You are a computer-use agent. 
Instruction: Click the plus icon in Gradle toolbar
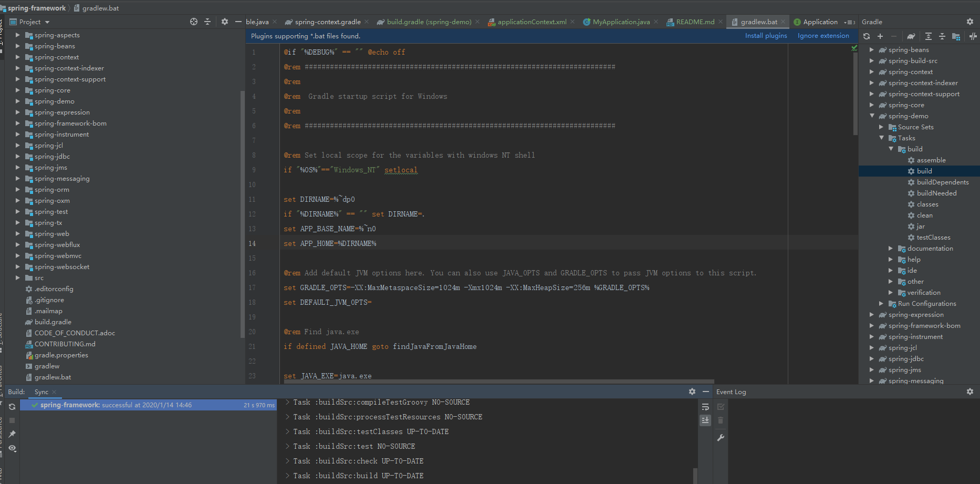880,36
